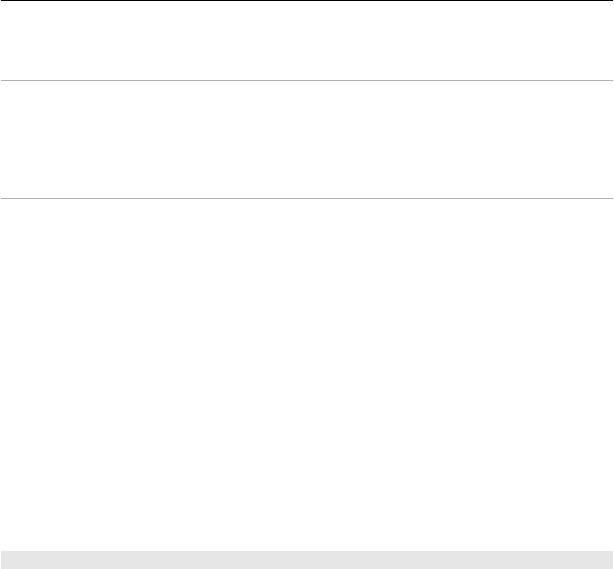Image resolution: width=614 pixels, height=569 pixels.
Task: Click the empty section between the two dividers
Action: coord(307,140)
